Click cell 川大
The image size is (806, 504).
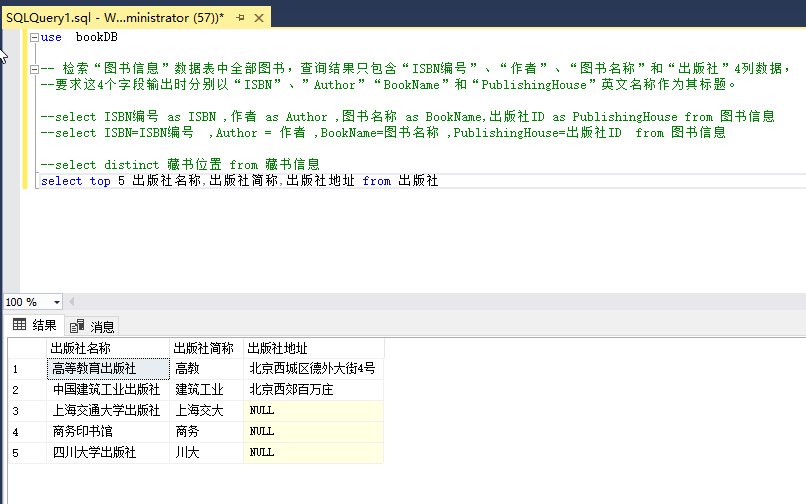click(206, 453)
